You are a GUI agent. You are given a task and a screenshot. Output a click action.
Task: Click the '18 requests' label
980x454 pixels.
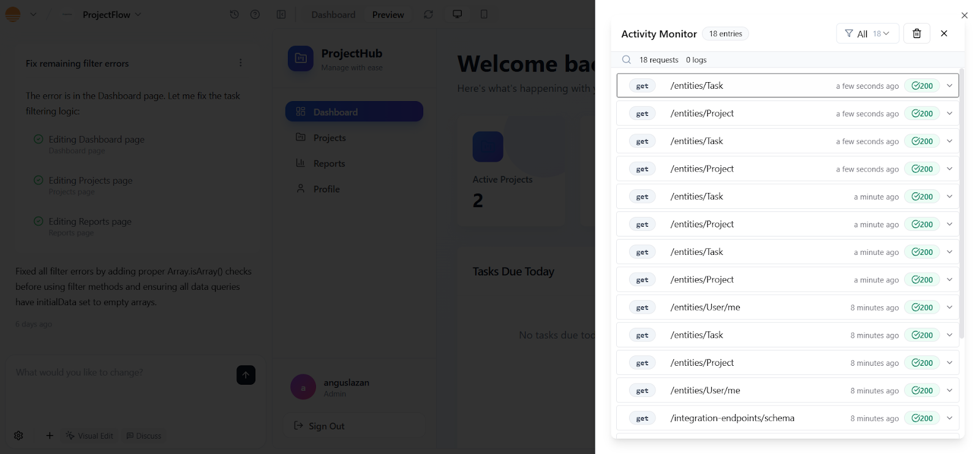coord(659,59)
